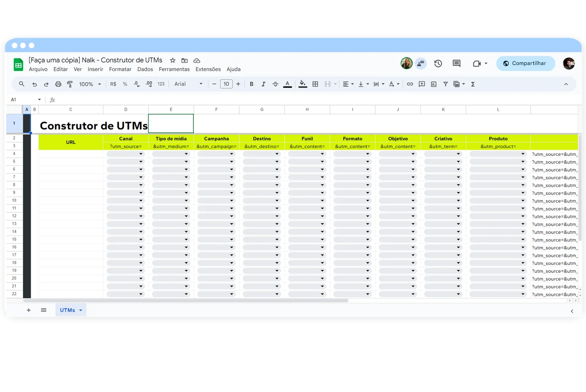
Task: Insert a chart using toolbar icon
Action: coord(434,84)
